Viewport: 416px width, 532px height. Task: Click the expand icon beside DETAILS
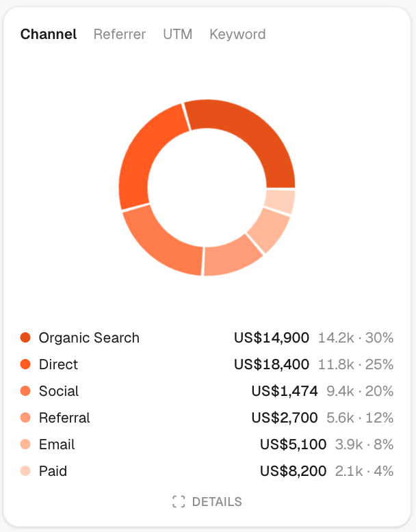point(179,501)
